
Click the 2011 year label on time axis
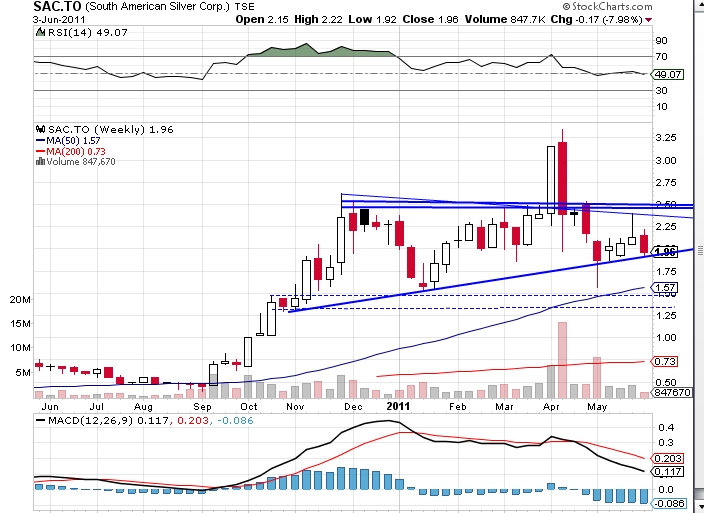tap(398, 406)
